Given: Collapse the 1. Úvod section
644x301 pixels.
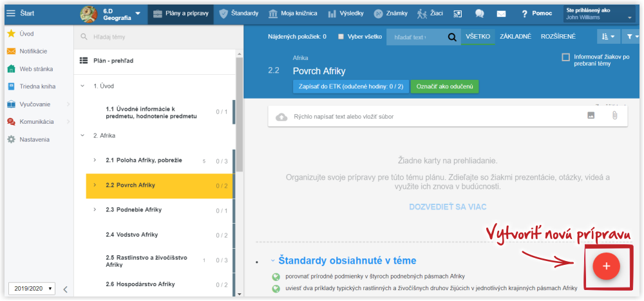Looking at the screenshot, I should [82, 86].
